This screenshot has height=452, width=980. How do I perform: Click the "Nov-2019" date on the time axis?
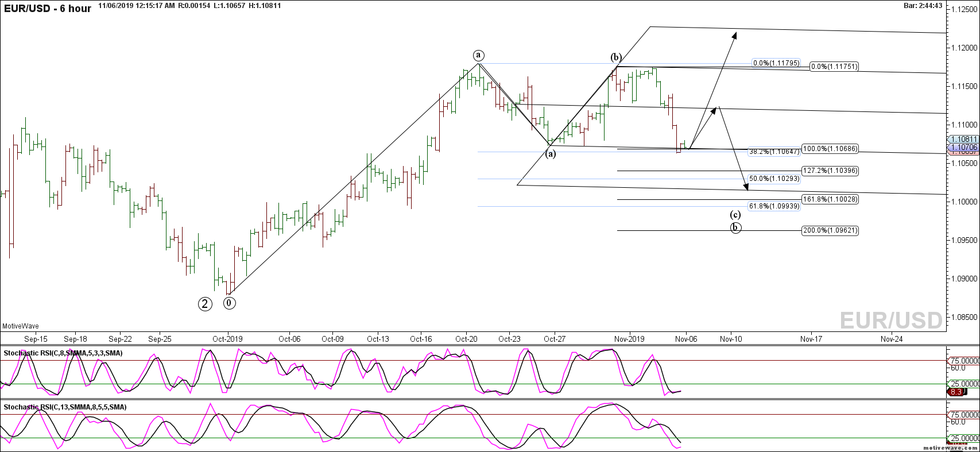[630, 339]
